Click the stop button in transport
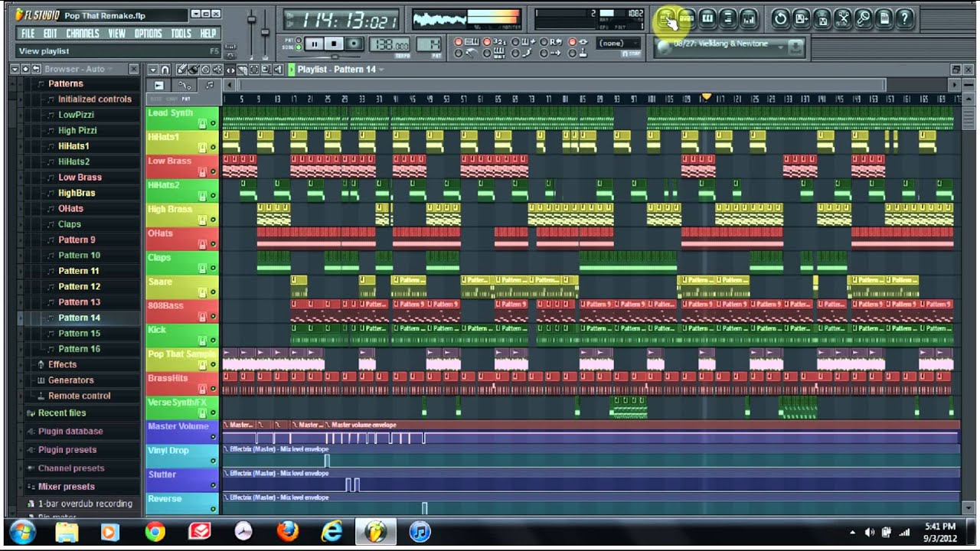The image size is (980, 551). coord(334,44)
